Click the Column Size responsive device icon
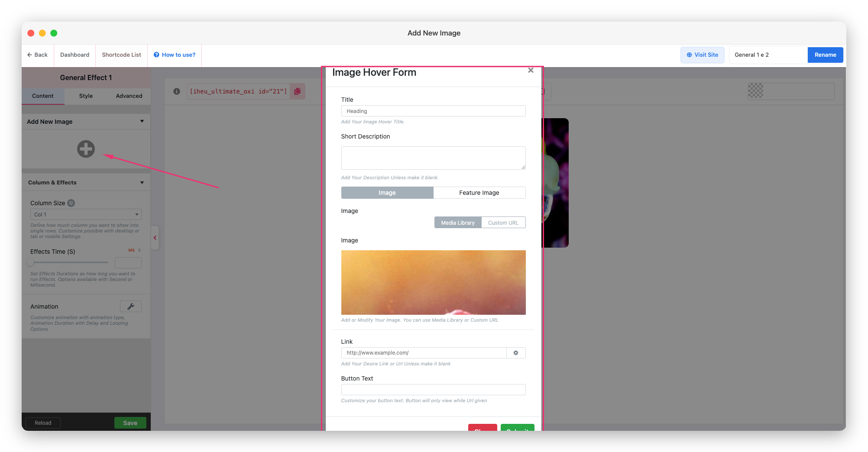Viewport: 868px width, 452px height. pyautogui.click(x=71, y=203)
